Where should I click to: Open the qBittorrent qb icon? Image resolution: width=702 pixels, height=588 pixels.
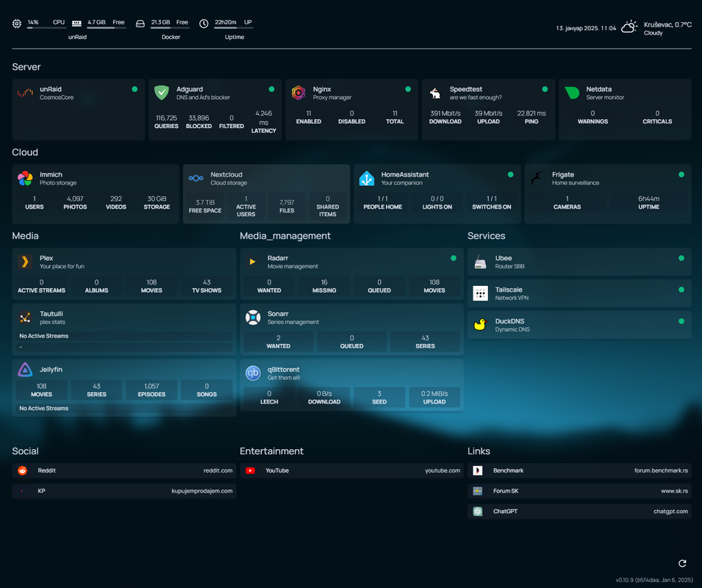[x=253, y=373]
